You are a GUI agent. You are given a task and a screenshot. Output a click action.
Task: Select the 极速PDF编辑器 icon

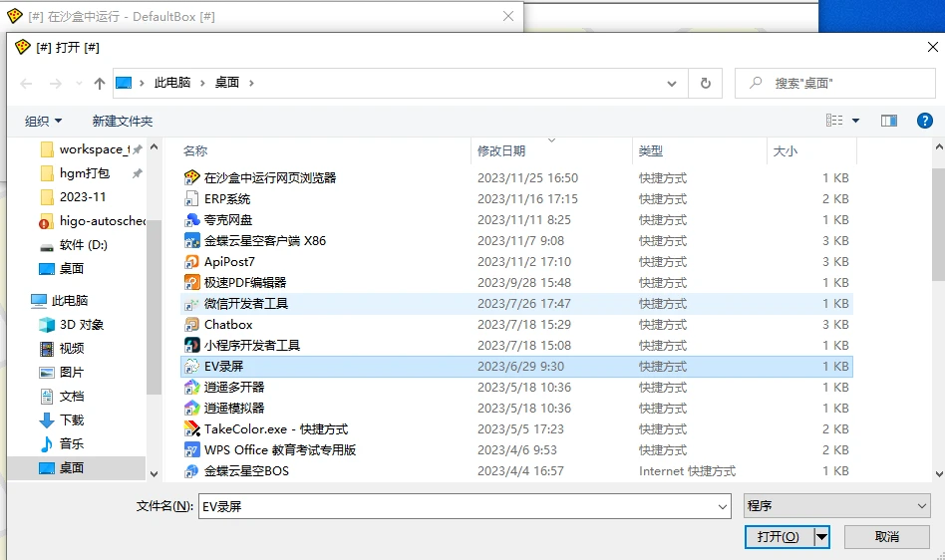192,283
